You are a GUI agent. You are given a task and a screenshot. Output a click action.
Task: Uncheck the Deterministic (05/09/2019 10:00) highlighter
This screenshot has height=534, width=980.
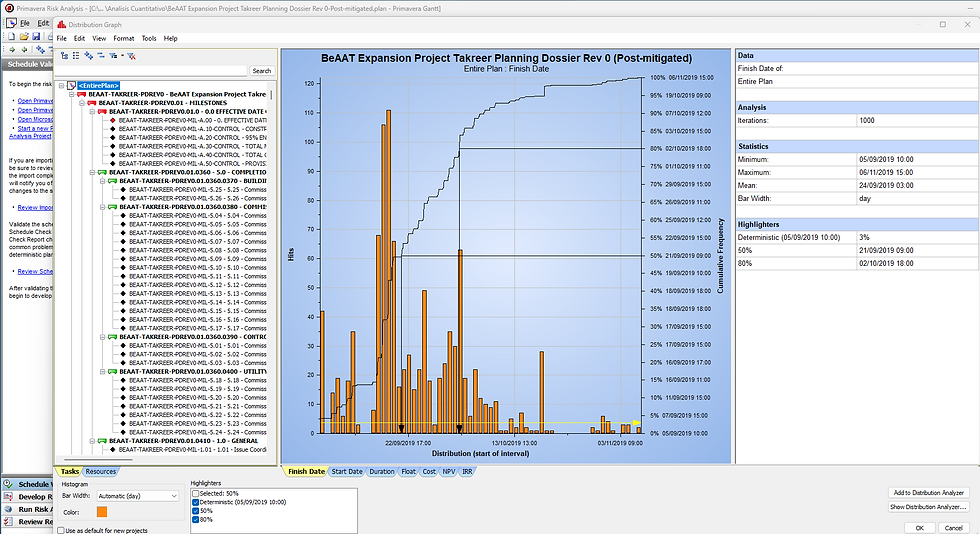pos(196,502)
